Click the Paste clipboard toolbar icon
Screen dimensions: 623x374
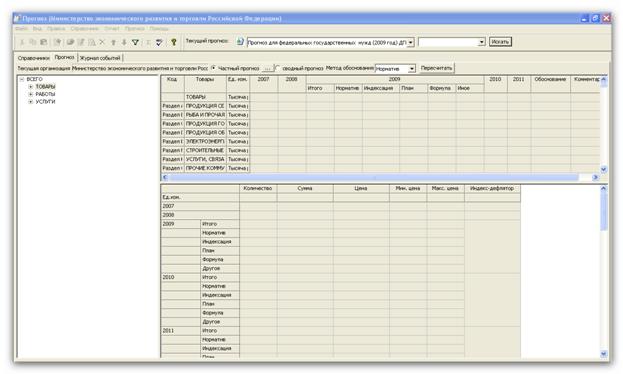(x=44, y=42)
